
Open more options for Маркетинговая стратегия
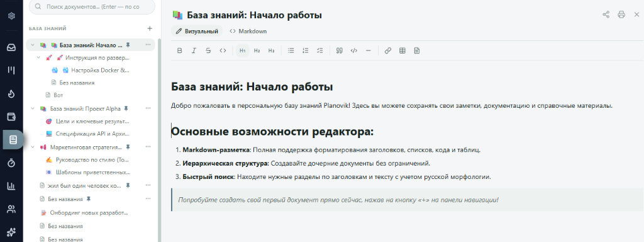148,147
